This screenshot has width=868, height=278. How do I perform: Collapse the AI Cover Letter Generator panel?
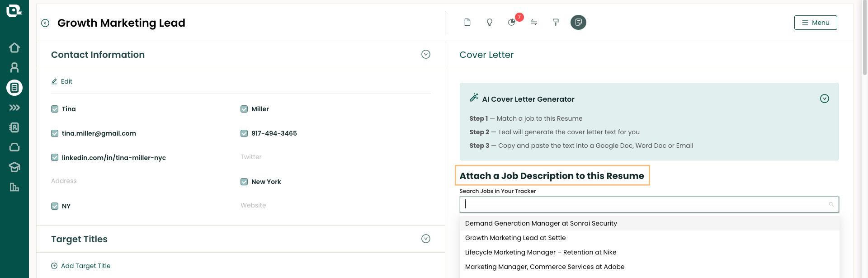(x=824, y=99)
